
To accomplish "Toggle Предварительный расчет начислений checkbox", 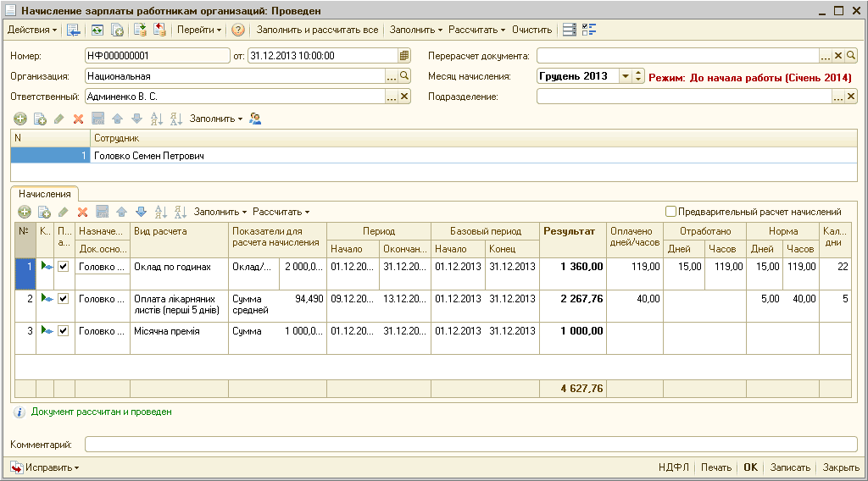I will tap(670, 212).
